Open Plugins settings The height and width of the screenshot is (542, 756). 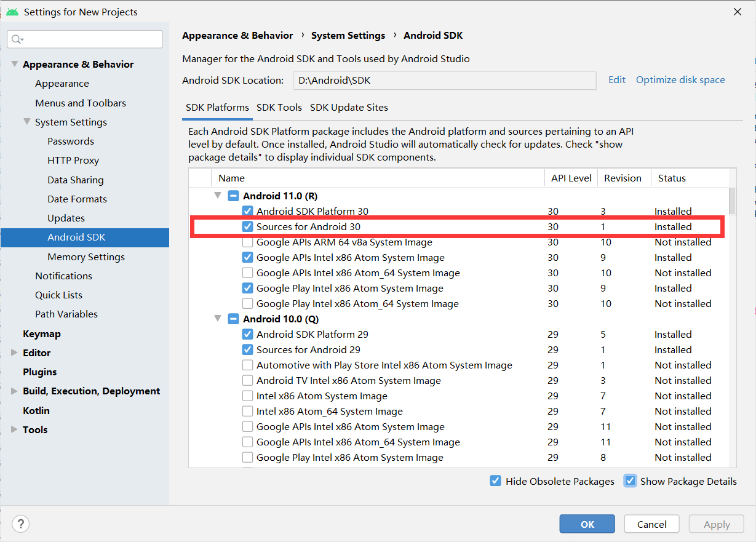pos(40,372)
